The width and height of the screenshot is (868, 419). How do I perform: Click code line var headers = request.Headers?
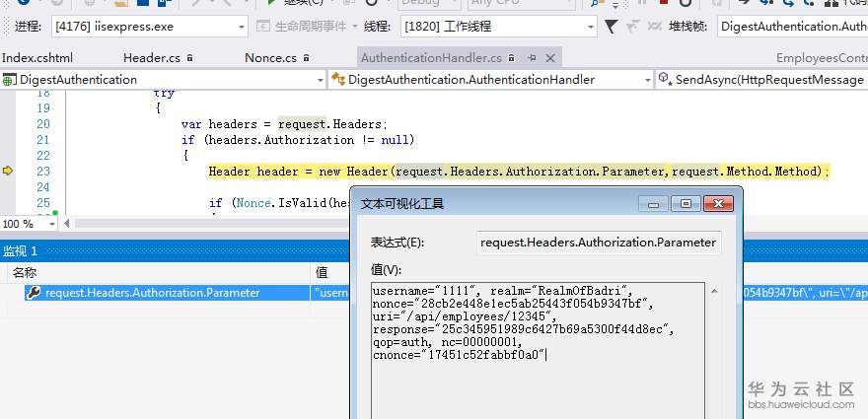pyautogui.click(x=282, y=124)
